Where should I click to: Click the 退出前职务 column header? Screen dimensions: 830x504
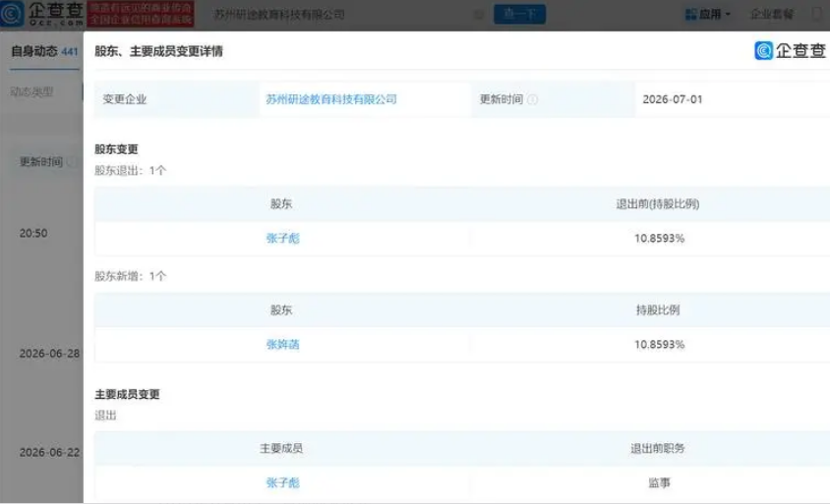[x=658, y=448]
